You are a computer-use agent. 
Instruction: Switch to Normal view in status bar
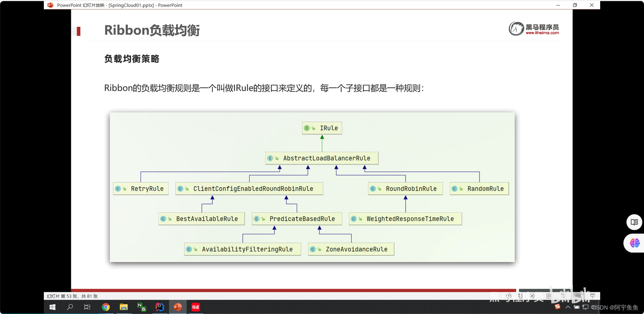click(549, 296)
